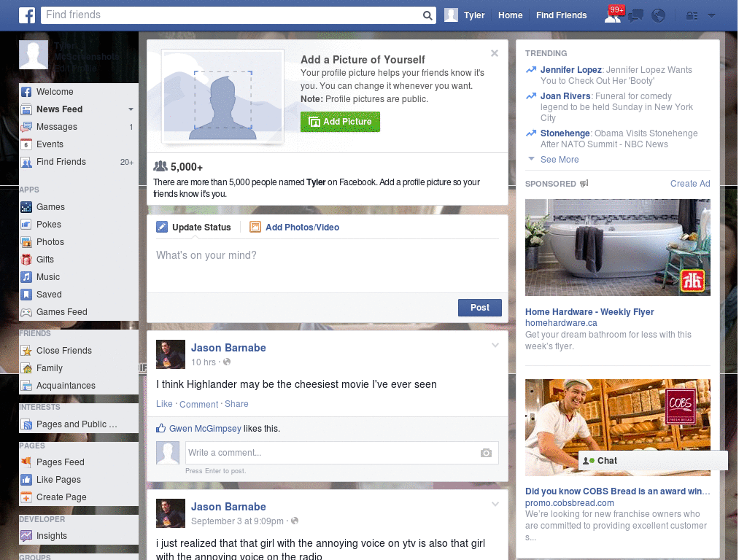Go to Home in top bar

(510, 15)
